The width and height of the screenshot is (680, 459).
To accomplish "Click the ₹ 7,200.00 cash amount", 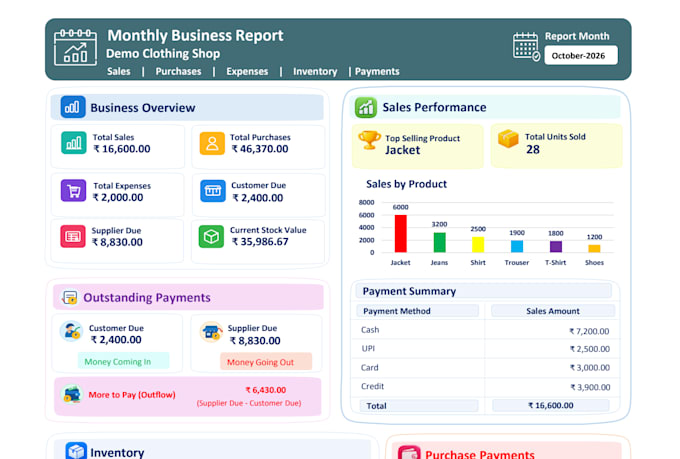I will [x=589, y=331].
